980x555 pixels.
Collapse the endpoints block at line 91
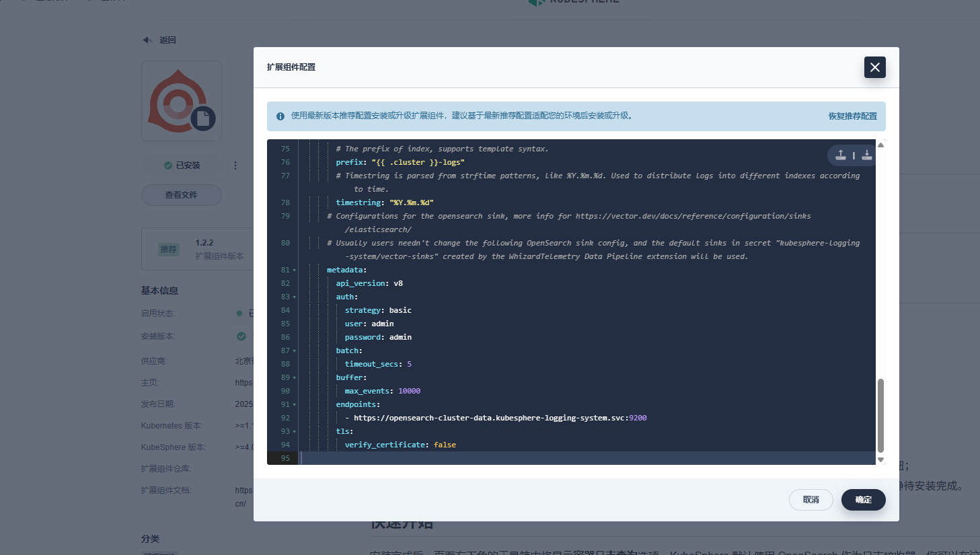[x=295, y=405]
